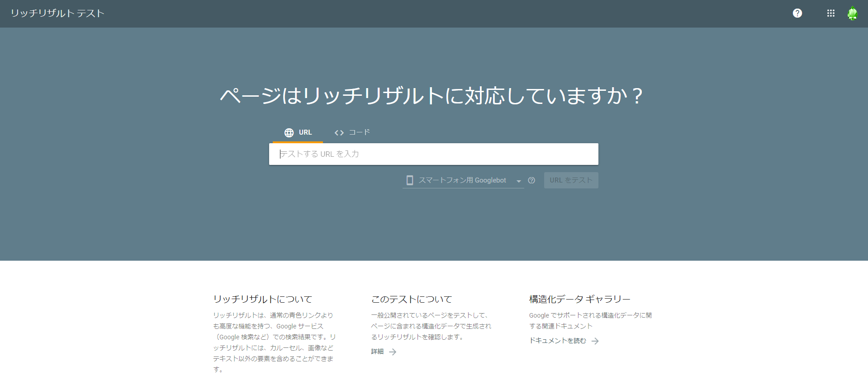The width and height of the screenshot is (868, 389).
Task: Open the account profile avatar
Action: (x=853, y=13)
